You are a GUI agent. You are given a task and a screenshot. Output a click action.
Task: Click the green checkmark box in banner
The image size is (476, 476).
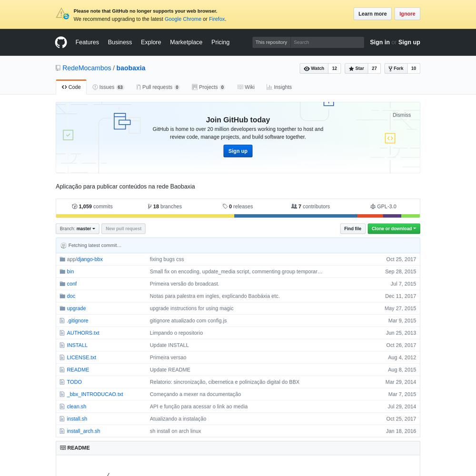coord(68,135)
